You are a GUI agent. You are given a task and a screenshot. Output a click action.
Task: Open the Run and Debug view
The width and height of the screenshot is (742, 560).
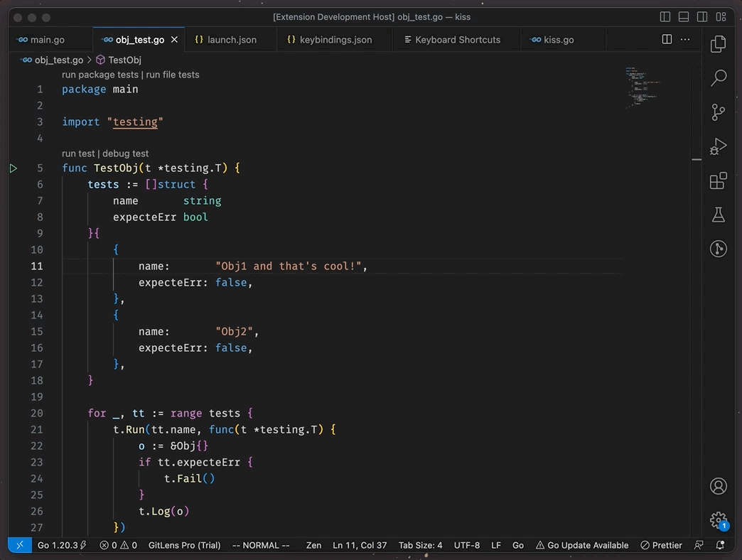point(719,146)
